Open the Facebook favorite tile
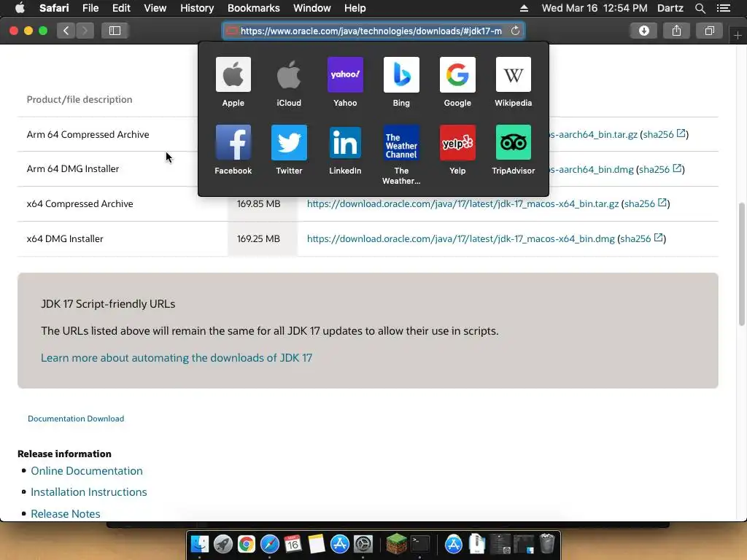 233,142
